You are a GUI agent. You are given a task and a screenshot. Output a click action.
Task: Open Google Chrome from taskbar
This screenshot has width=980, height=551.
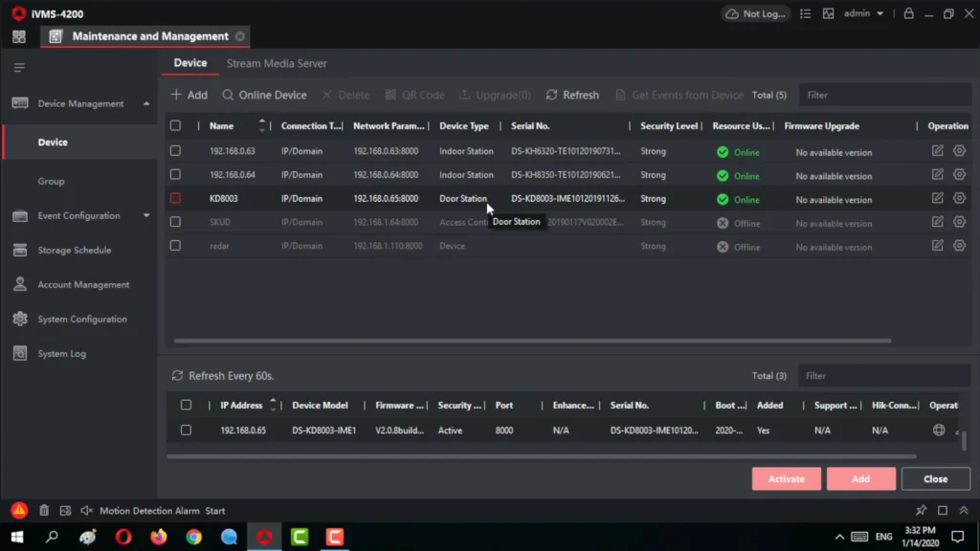coord(193,537)
